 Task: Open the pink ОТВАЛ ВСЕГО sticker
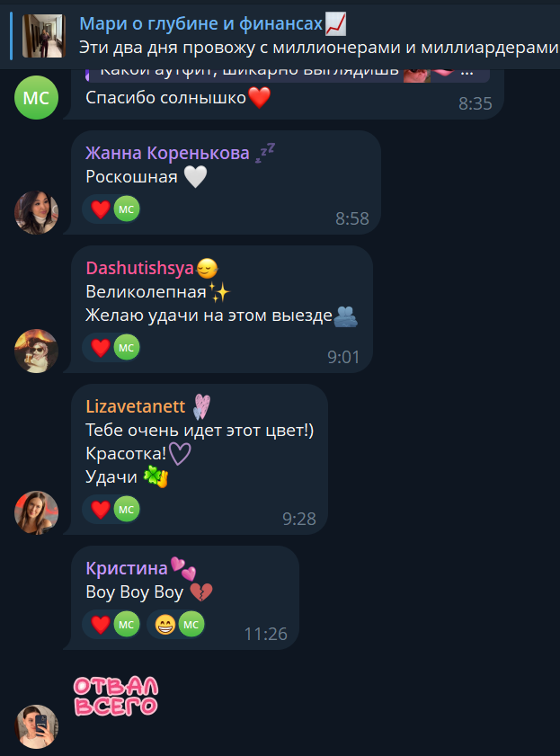pos(116,696)
